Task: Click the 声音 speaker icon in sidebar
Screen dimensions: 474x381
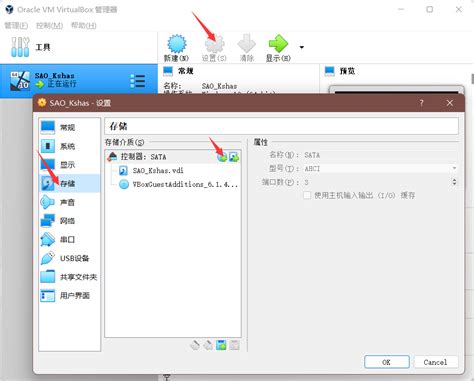Action: [x=48, y=202]
